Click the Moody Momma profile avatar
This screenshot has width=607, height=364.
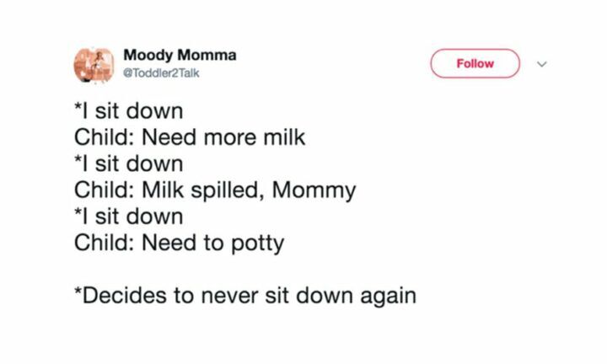tap(94, 66)
